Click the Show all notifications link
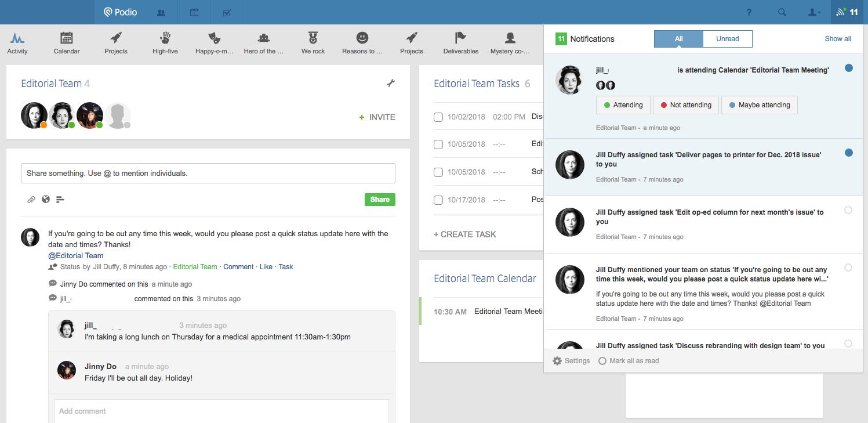The width and height of the screenshot is (868, 423). click(x=837, y=39)
